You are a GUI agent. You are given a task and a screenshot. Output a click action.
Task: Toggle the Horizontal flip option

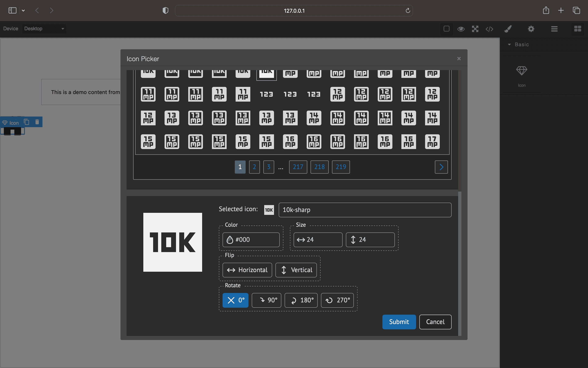coord(247,270)
